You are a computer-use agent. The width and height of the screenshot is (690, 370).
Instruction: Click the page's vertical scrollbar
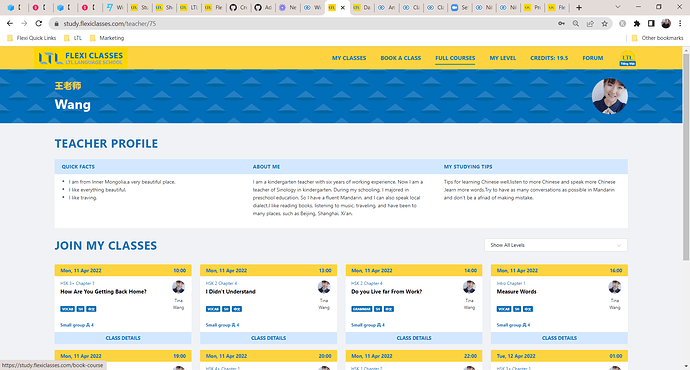coord(686,154)
